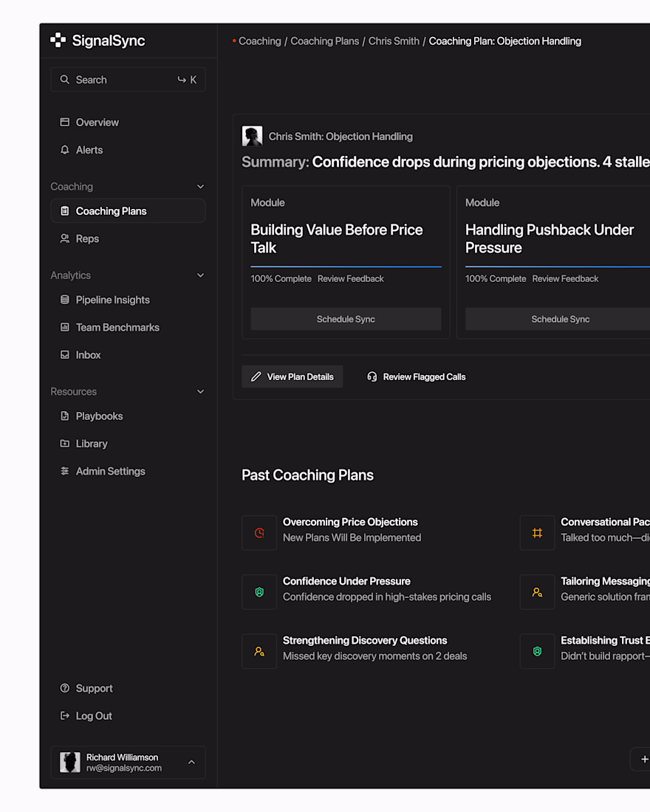
Task: Click the Admin Settings sliders icon
Action: click(65, 471)
